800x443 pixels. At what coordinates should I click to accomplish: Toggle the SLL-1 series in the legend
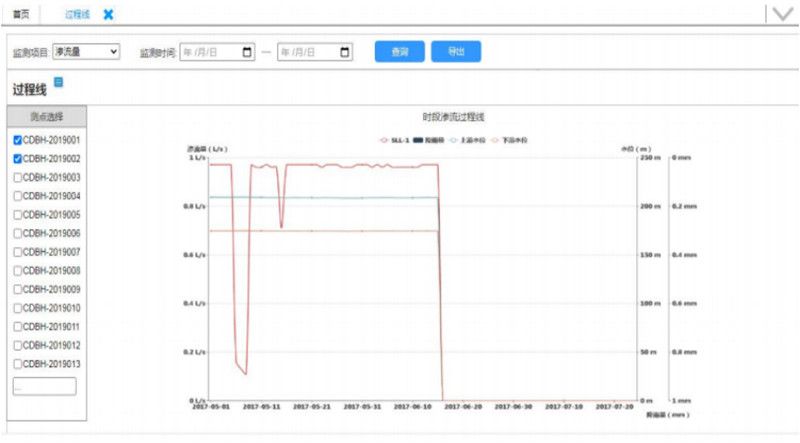390,140
